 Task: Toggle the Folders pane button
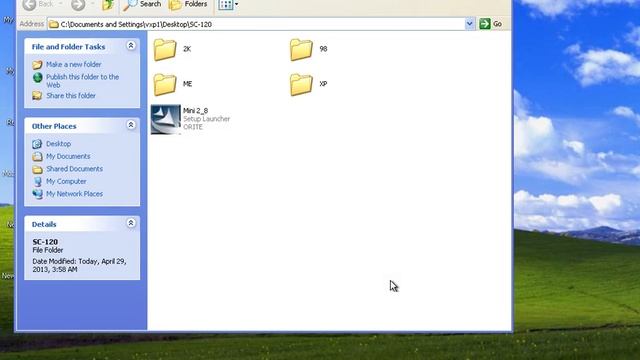[188, 4]
